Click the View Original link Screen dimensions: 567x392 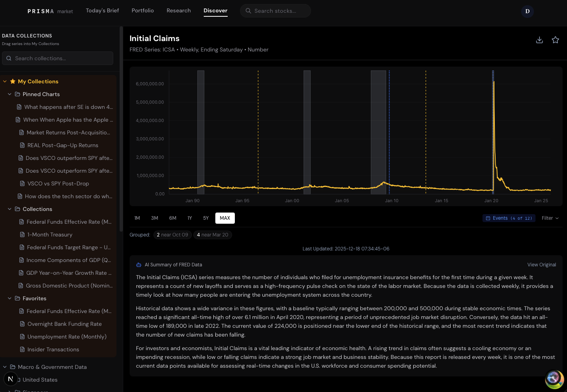tap(541, 264)
